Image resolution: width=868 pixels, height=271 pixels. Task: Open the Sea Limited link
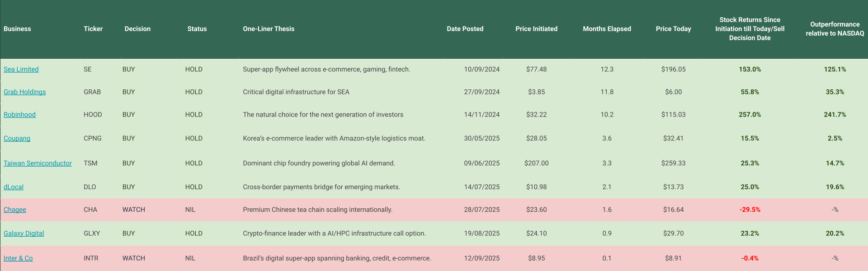21,69
